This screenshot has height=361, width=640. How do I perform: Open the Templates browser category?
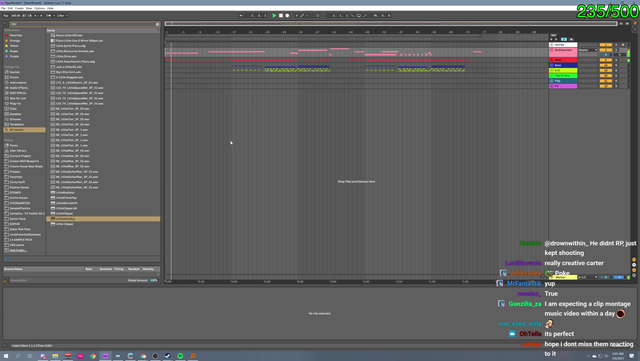(x=17, y=124)
